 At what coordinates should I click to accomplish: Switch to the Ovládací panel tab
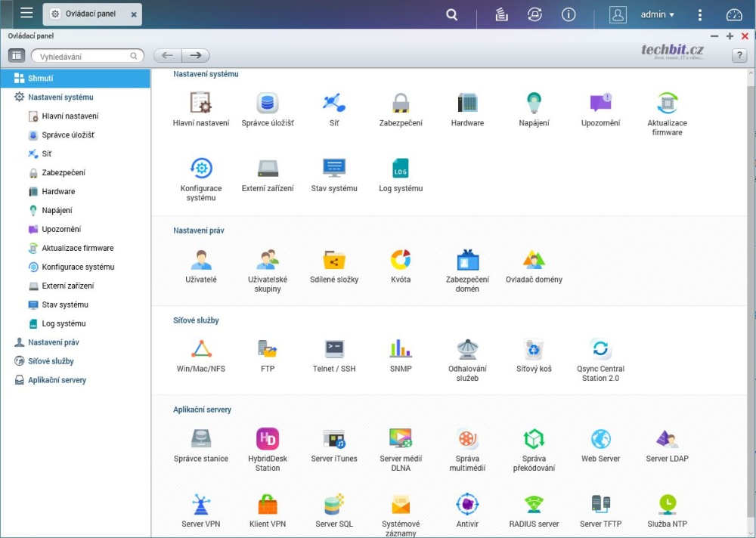click(91, 14)
